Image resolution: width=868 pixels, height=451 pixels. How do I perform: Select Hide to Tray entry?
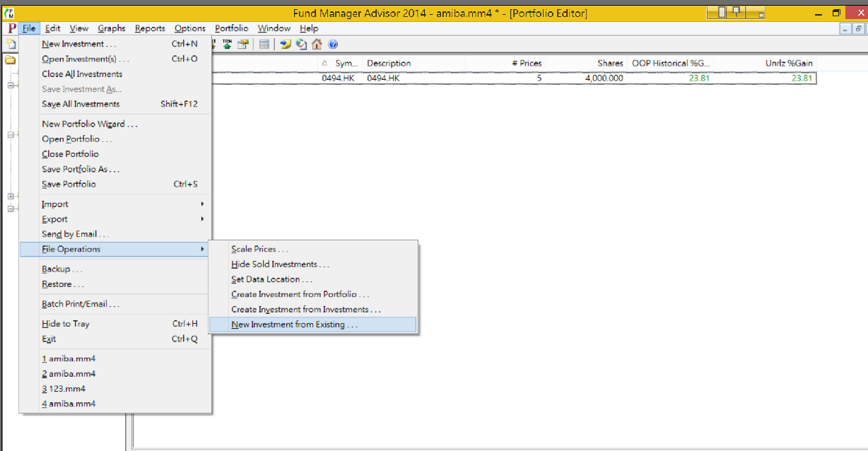[115, 324]
